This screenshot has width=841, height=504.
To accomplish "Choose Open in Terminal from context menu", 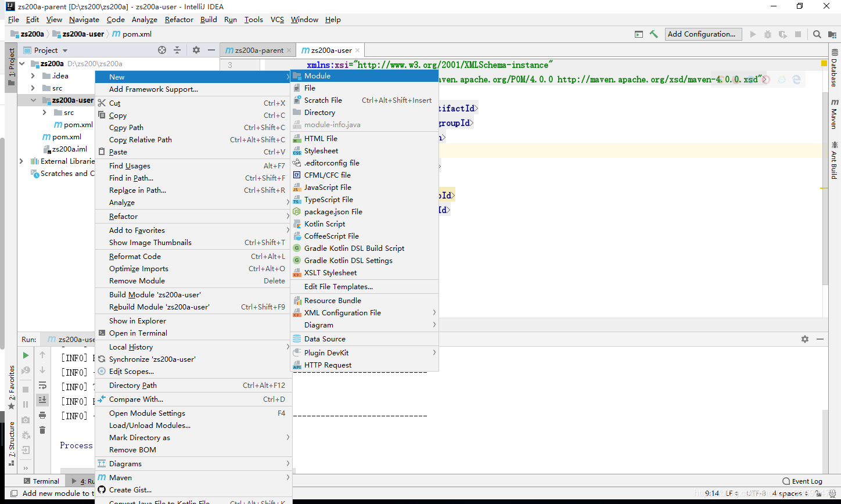I will coord(138,333).
